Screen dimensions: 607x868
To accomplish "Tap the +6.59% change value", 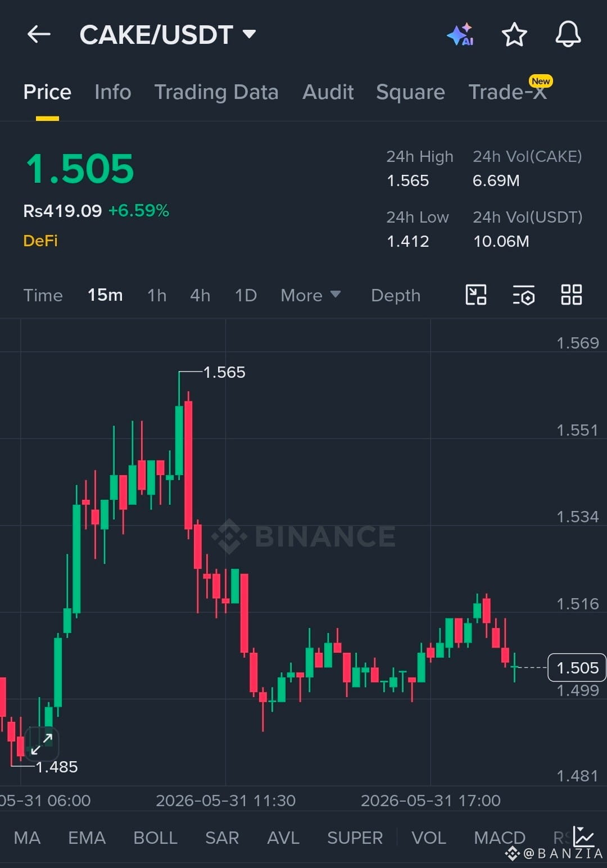I will point(139,211).
